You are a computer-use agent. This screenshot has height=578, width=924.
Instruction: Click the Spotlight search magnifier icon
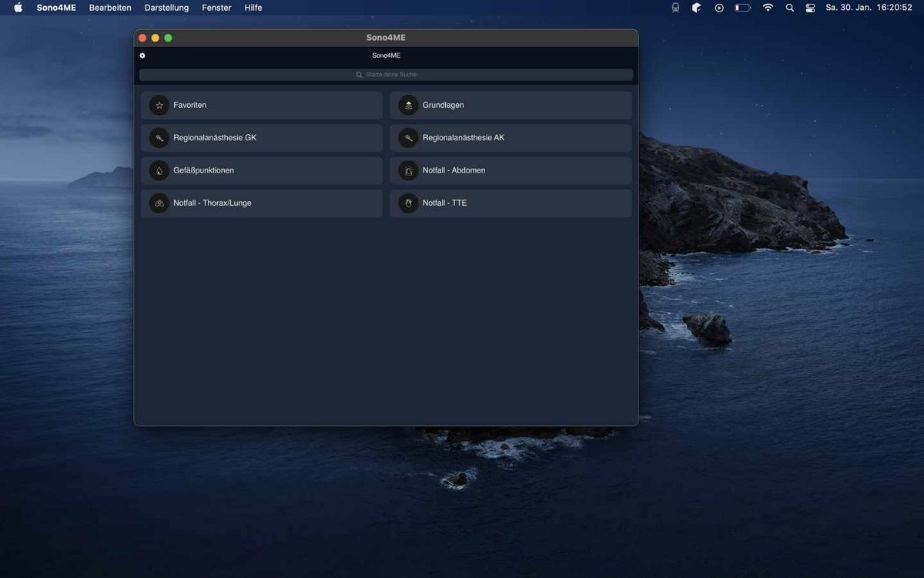click(x=789, y=8)
